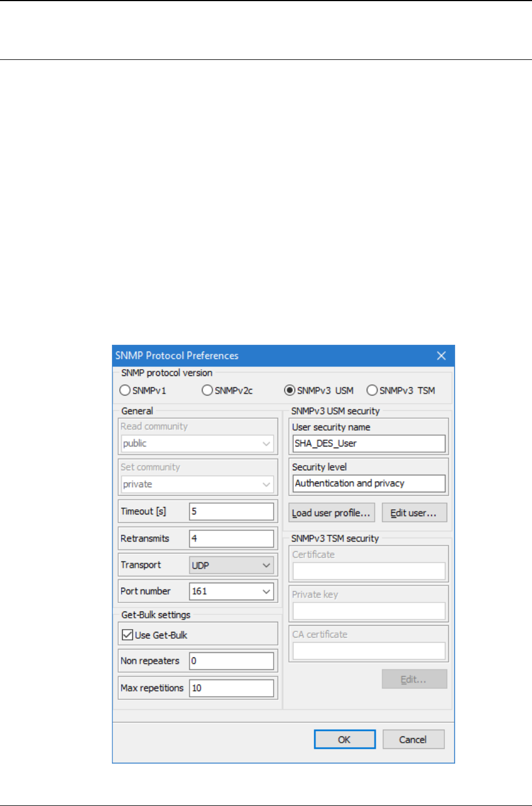Click the Private key input field
The height and width of the screenshot is (806, 532).
click(x=369, y=611)
